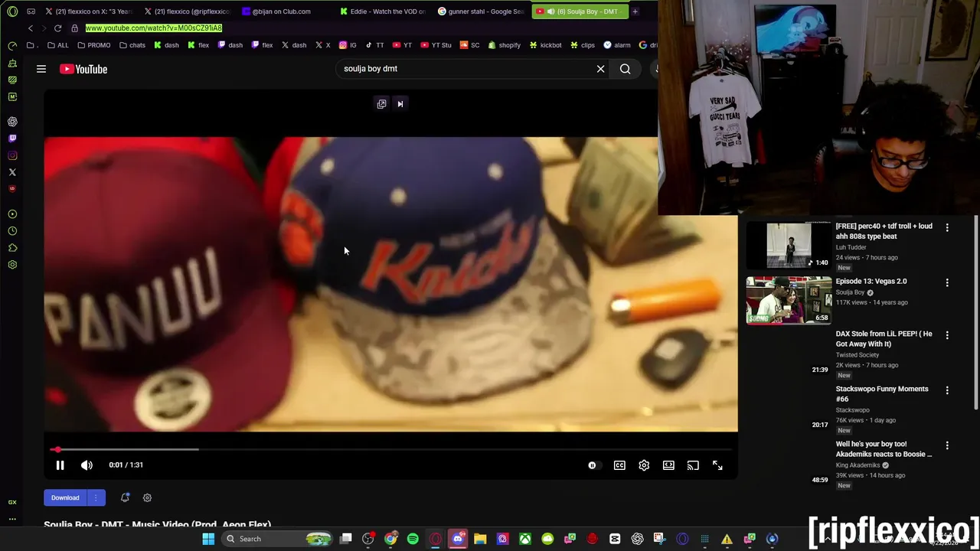The image size is (980, 551).
Task: Turn on closed captions (CC)
Action: click(x=619, y=465)
